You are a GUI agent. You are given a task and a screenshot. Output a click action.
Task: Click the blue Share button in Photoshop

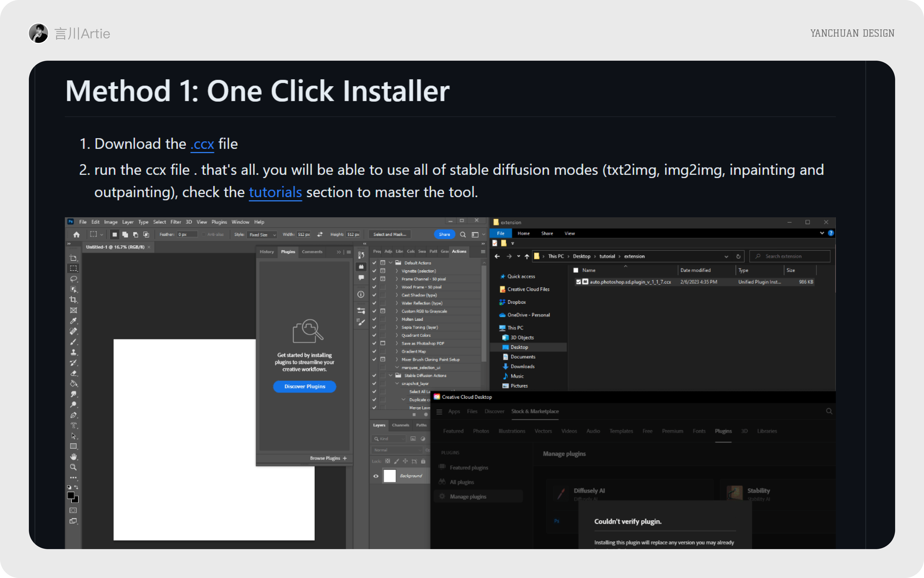pos(444,234)
